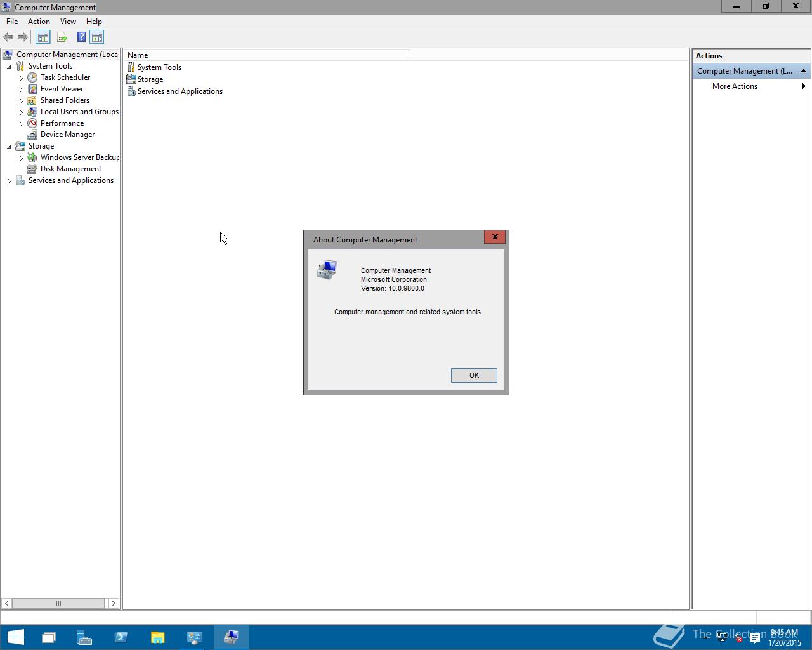Select the Computer Management (Local) root node
Viewport: 812px width, 650px height.
tap(68, 55)
